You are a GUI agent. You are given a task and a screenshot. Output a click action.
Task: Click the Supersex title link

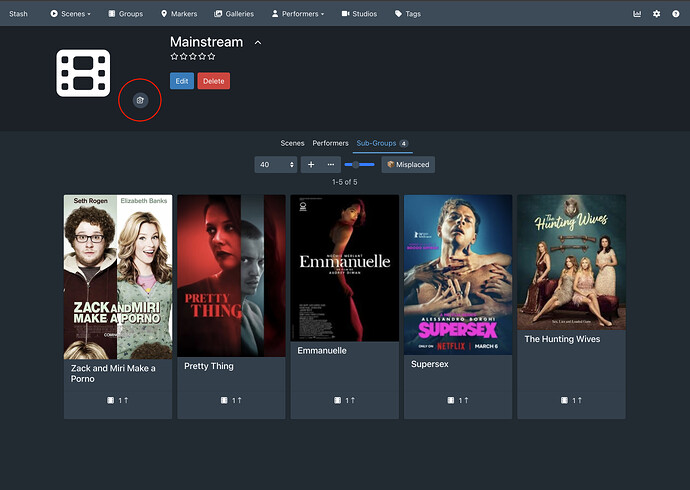429,364
